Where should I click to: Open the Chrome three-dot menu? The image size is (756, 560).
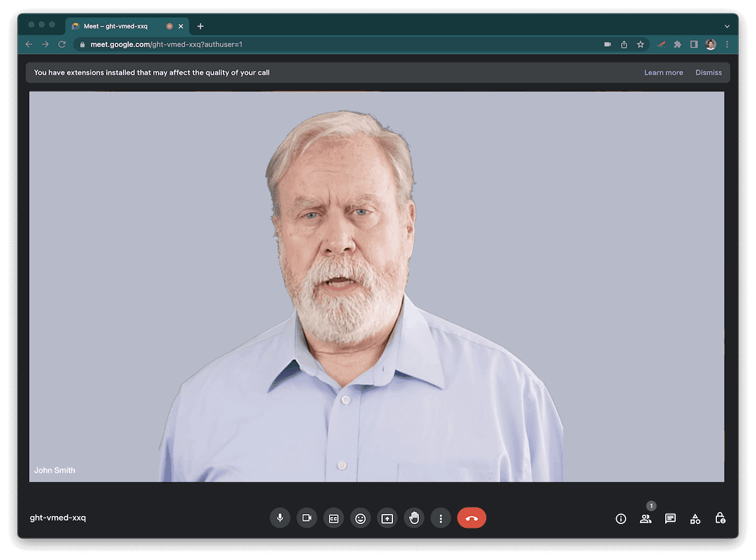click(727, 45)
